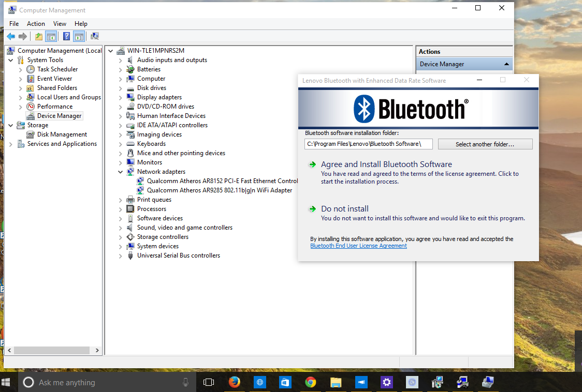Collapse the Network adapters category
Viewport: 582px width, 392px height.
pos(120,172)
